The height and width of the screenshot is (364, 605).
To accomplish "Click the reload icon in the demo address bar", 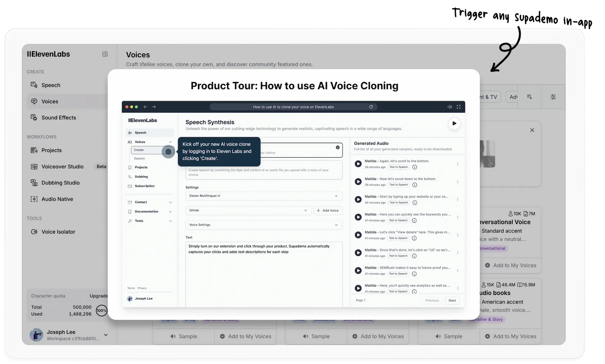I will [x=371, y=107].
